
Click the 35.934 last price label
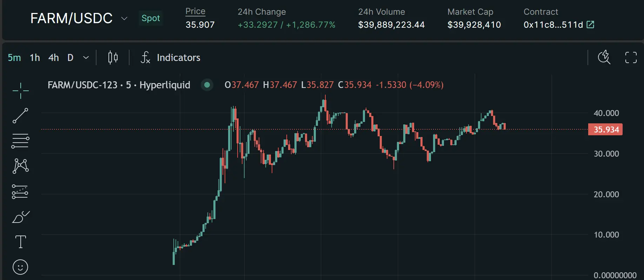click(605, 129)
